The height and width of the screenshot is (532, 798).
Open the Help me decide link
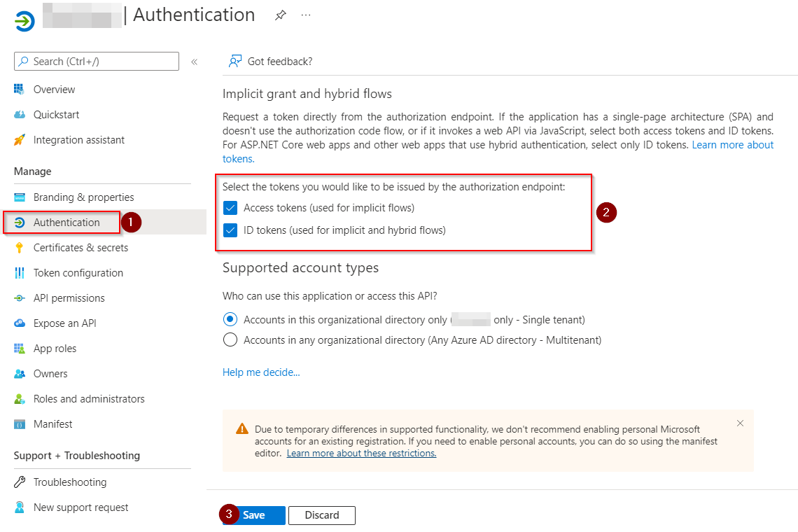[261, 372]
